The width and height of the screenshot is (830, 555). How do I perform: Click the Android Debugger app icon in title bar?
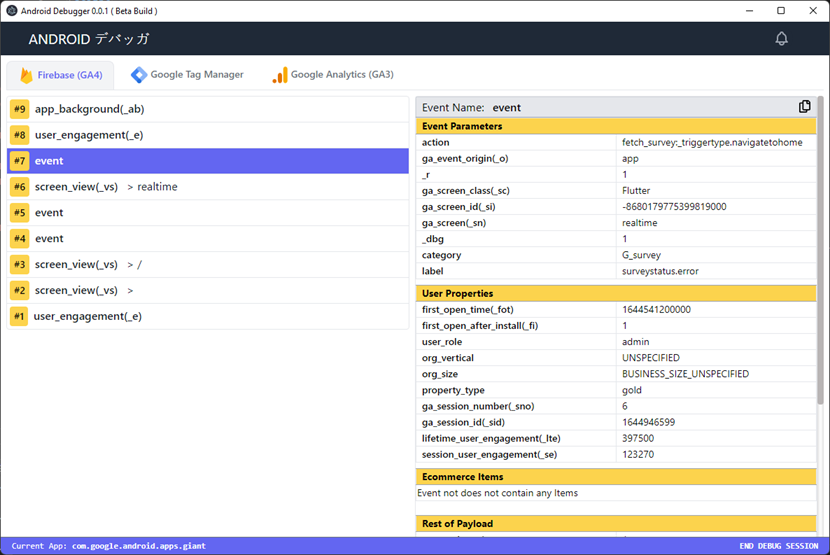[x=12, y=11]
